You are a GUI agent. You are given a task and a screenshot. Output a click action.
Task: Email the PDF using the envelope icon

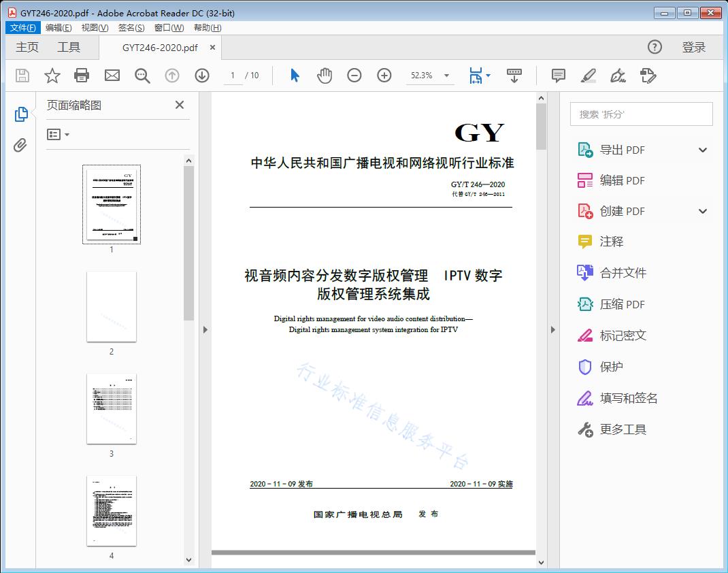tap(112, 76)
